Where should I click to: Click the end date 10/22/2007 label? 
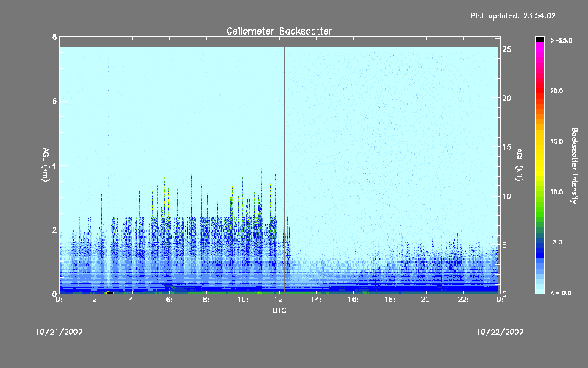pyautogui.click(x=500, y=332)
